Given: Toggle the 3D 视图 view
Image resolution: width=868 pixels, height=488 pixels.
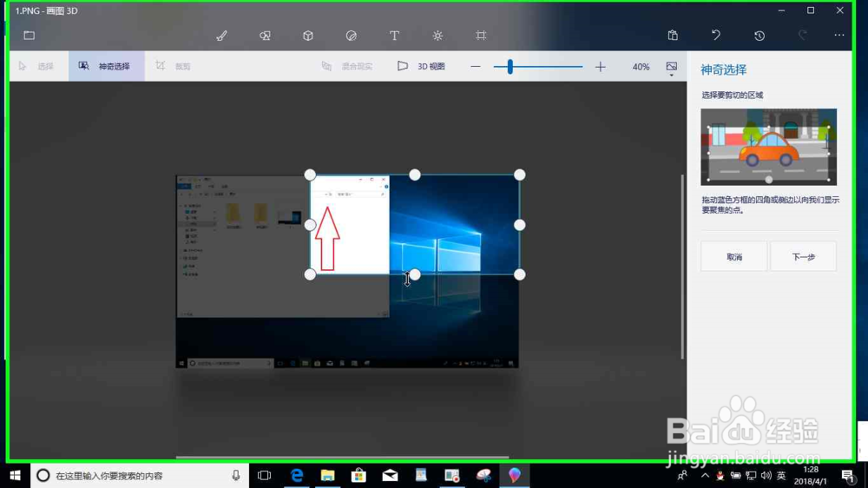Looking at the screenshot, I should coord(422,67).
